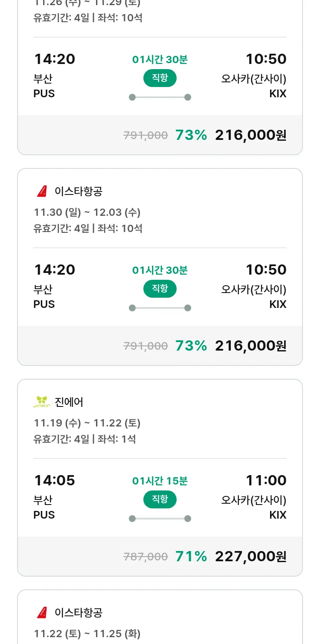Open the 227,000원 Jin Air fare
The width and height of the screenshot is (320, 644).
coord(250,556)
